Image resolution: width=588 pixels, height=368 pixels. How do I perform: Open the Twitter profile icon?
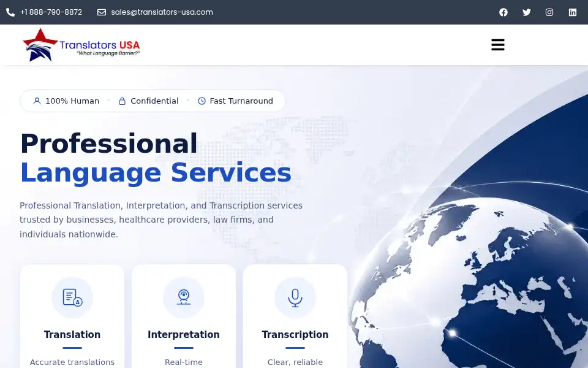(527, 12)
